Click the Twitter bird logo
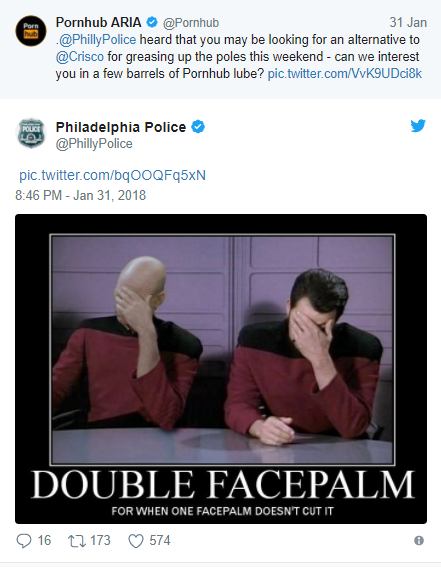The height and width of the screenshot is (567, 441). click(x=418, y=126)
